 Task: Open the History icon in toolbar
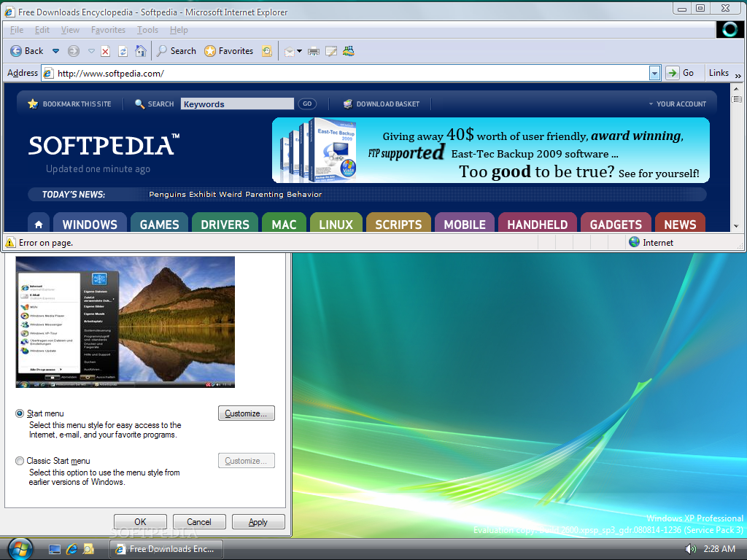267,51
